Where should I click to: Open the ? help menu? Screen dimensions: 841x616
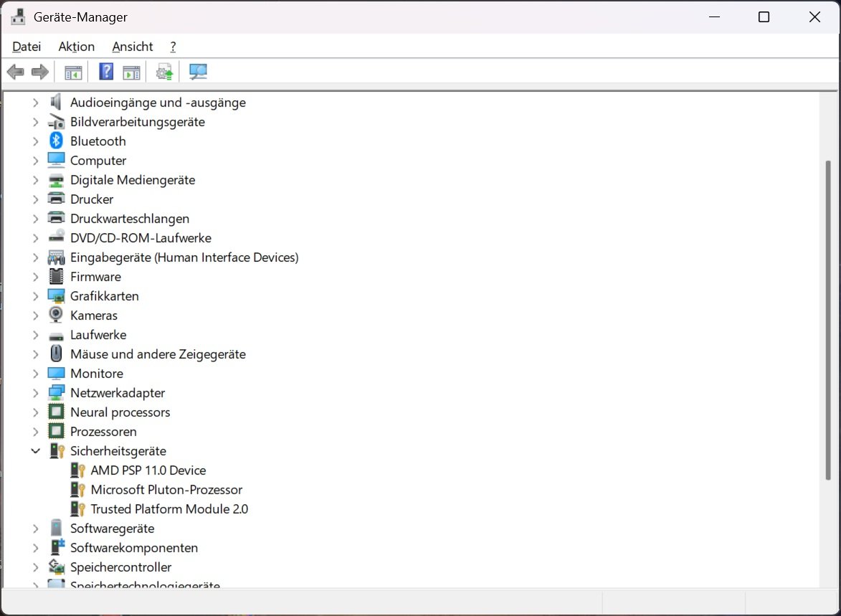click(x=173, y=47)
